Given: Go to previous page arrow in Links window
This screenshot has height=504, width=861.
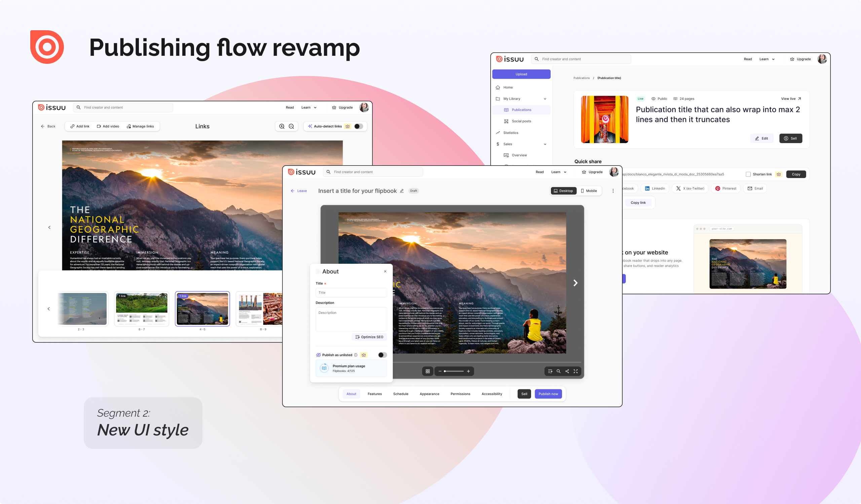Looking at the screenshot, I should coord(49,227).
